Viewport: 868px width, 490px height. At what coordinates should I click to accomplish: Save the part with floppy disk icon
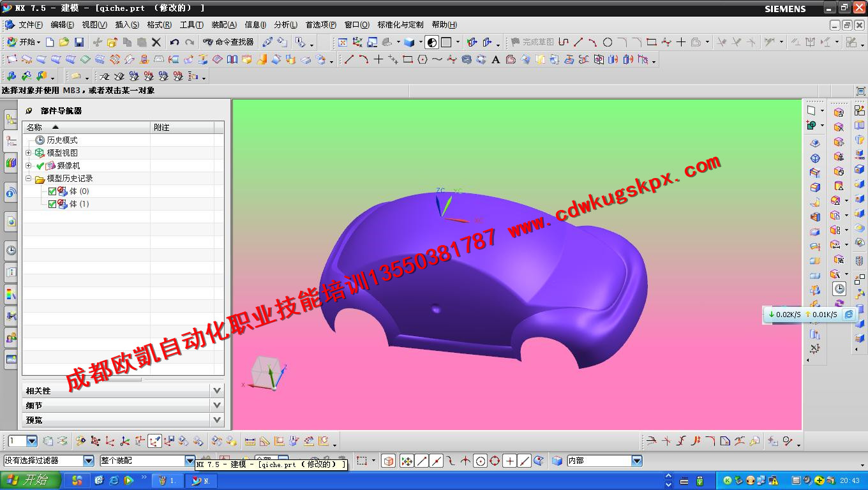tap(79, 42)
